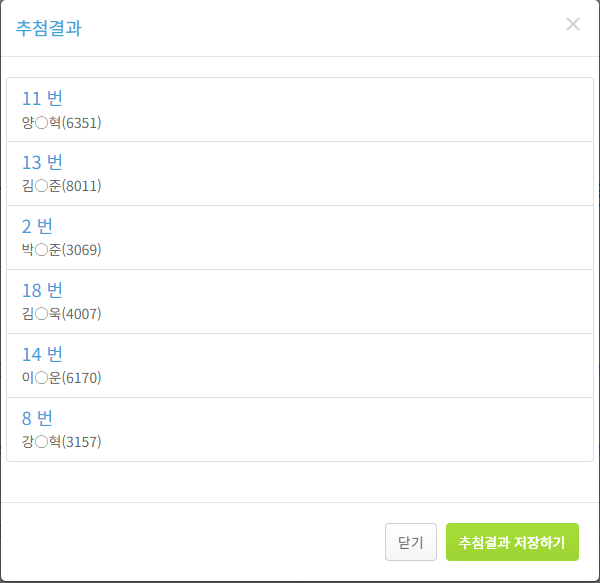
Task: Save results with 추첨결과 저장하기
Action: click(x=512, y=542)
